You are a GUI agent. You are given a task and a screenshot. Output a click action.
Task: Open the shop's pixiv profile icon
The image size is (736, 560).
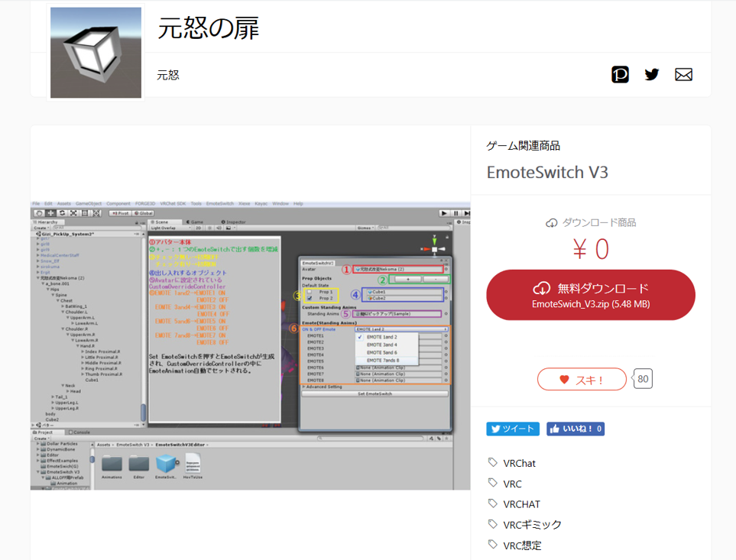(620, 74)
